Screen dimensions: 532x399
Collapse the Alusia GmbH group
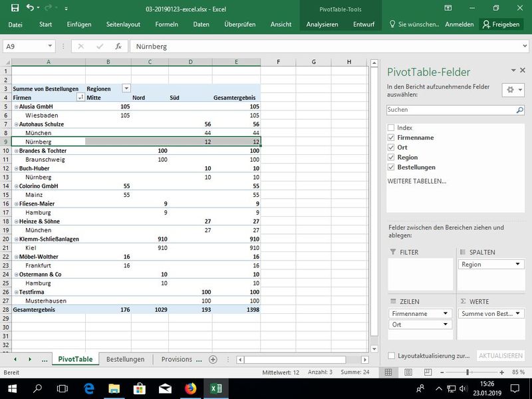(x=16, y=106)
